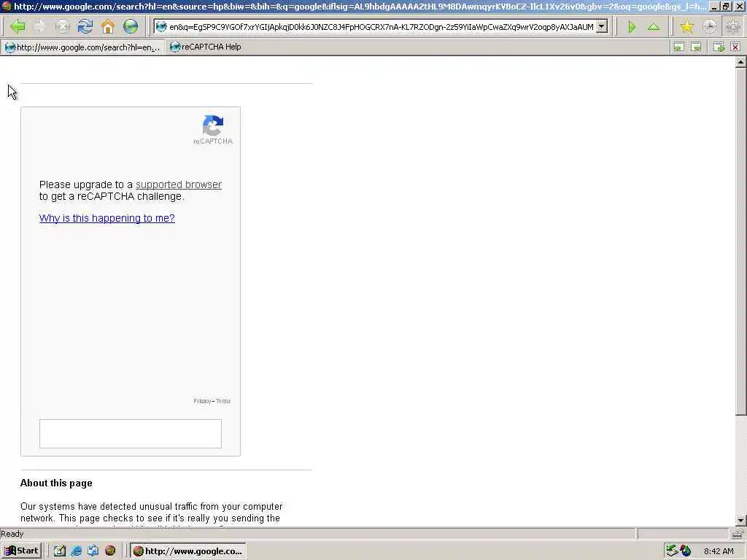
Task: Click the google.com taskbar window button
Action: pos(188,551)
